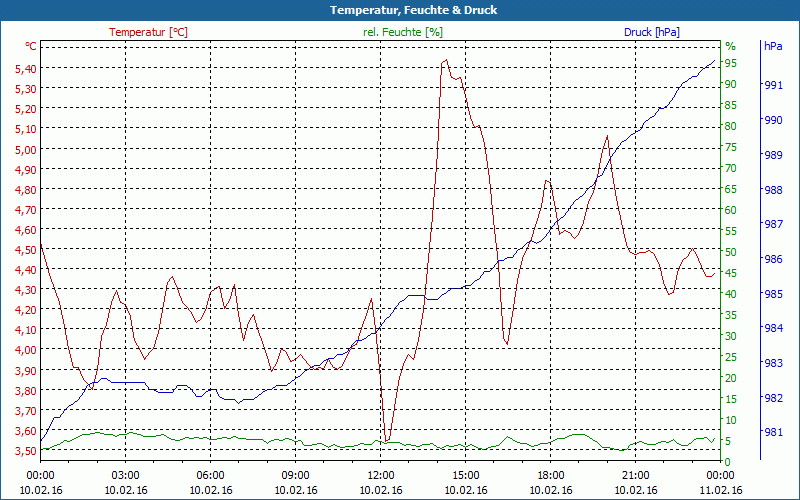
Task: Select the green 'rel. Feuchte [%]' legend label
Action: pos(403,32)
